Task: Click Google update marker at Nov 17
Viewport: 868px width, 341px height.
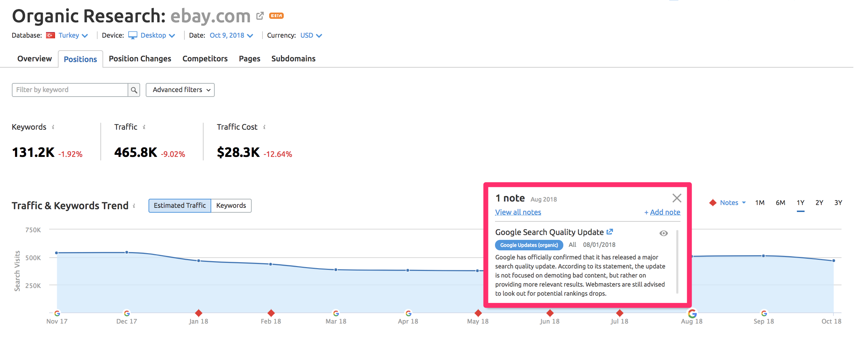Action: 57,313
